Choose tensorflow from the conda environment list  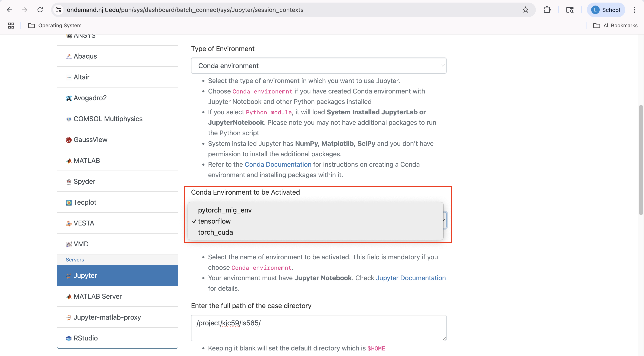pyautogui.click(x=315, y=221)
